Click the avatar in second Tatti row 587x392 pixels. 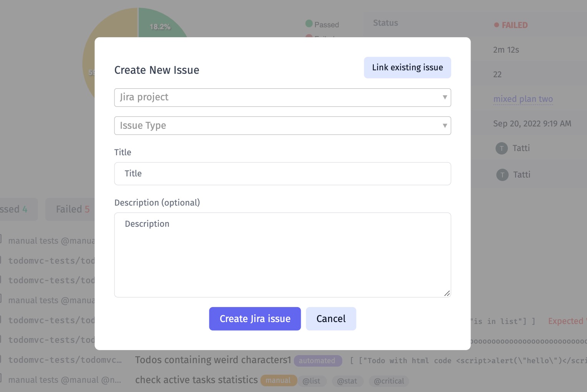(x=502, y=175)
